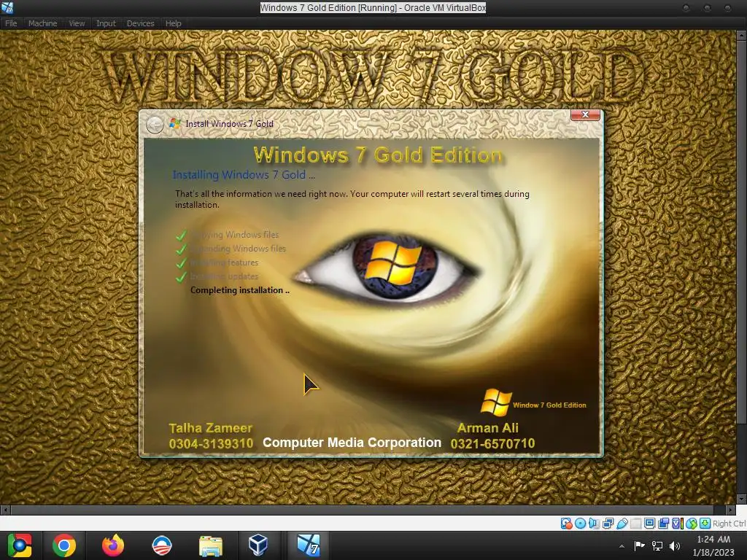Click the vertical scrollbar of the VM window

click(741, 233)
